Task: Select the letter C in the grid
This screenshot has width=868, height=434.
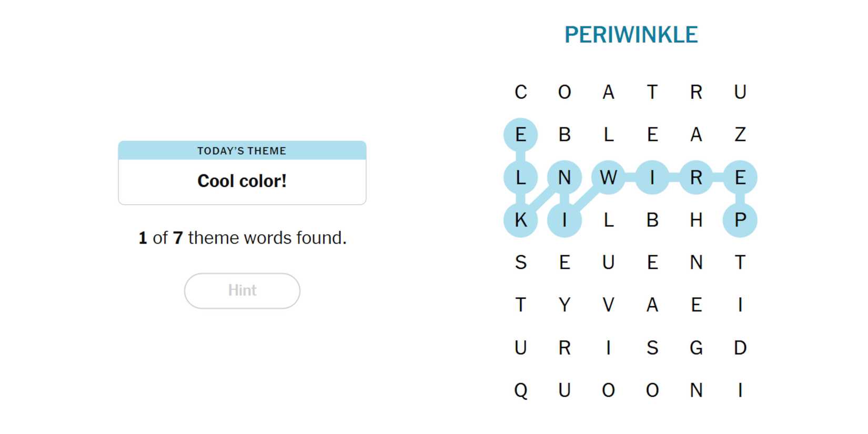Action: (520, 92)
